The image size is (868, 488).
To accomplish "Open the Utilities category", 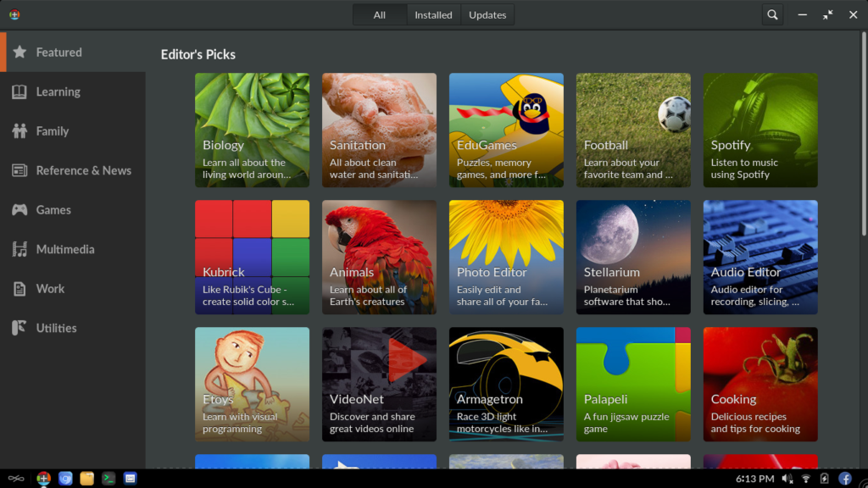I will pos(73,328).
